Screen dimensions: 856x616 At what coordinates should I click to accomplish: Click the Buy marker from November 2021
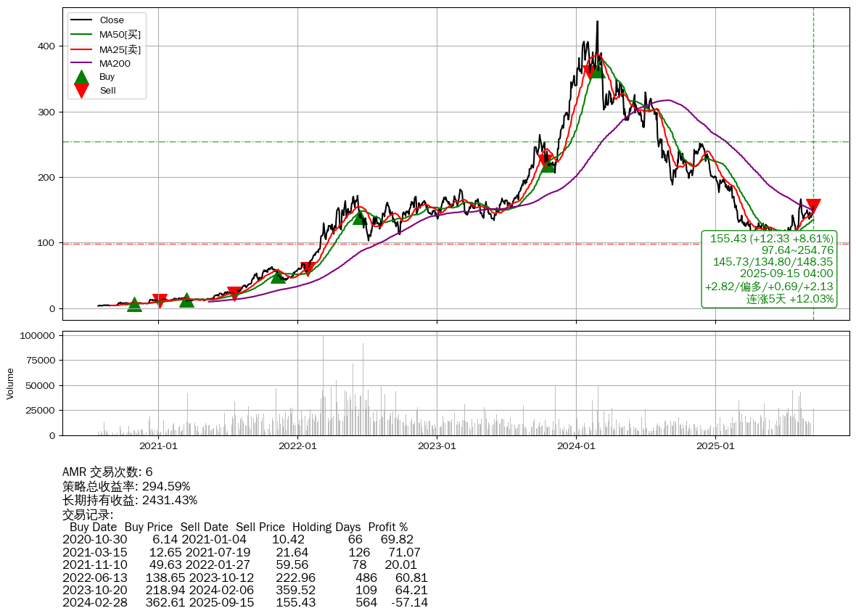tap(278, 276)
